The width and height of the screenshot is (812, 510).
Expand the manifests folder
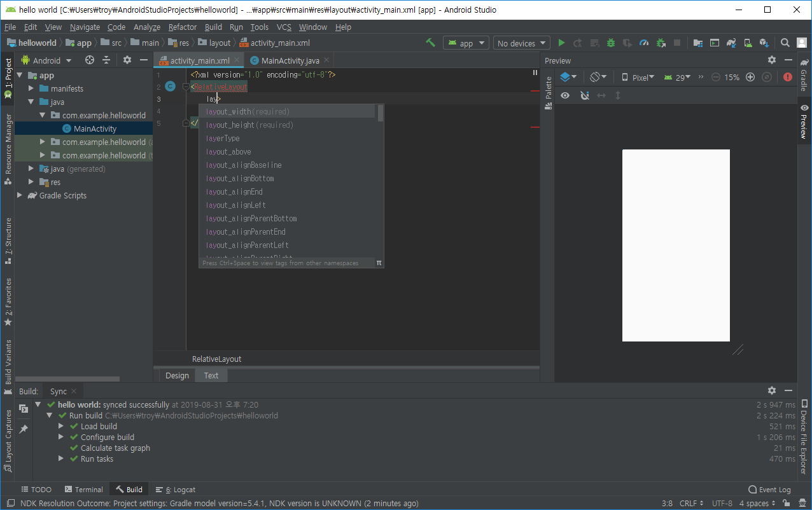(31, 88)
